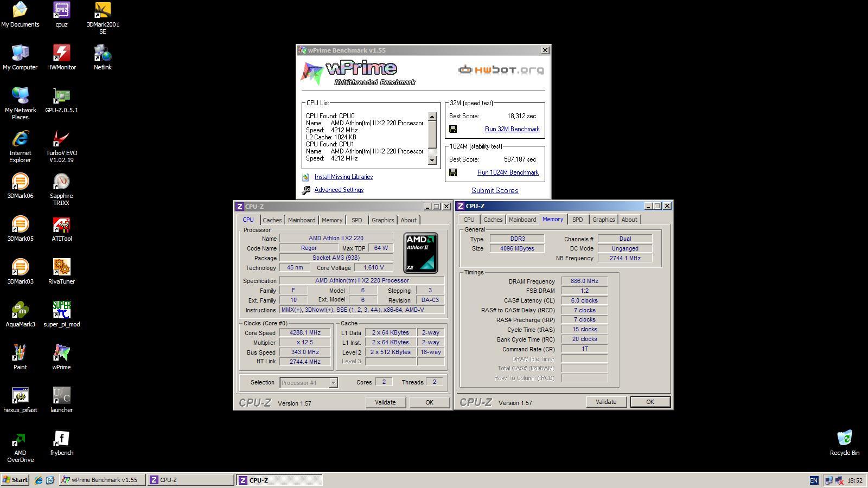This screenshot has width=868, height=488.
Task: Click Run 1024M Benchmark link
Action: pos(508,172)
